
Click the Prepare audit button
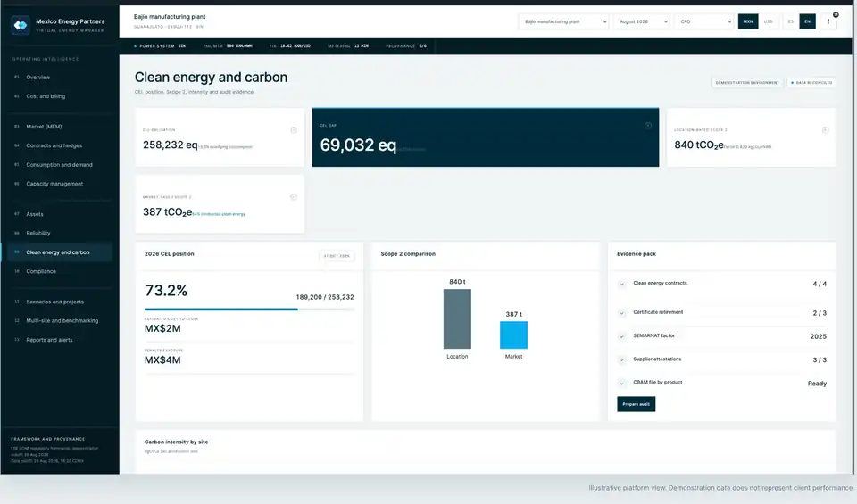[x=637, y=404]
